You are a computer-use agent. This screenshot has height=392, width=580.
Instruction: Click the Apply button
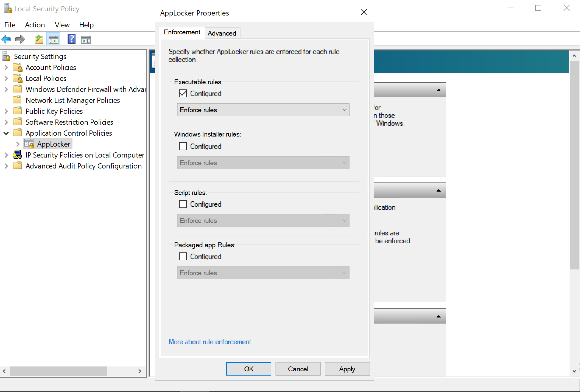347,369
